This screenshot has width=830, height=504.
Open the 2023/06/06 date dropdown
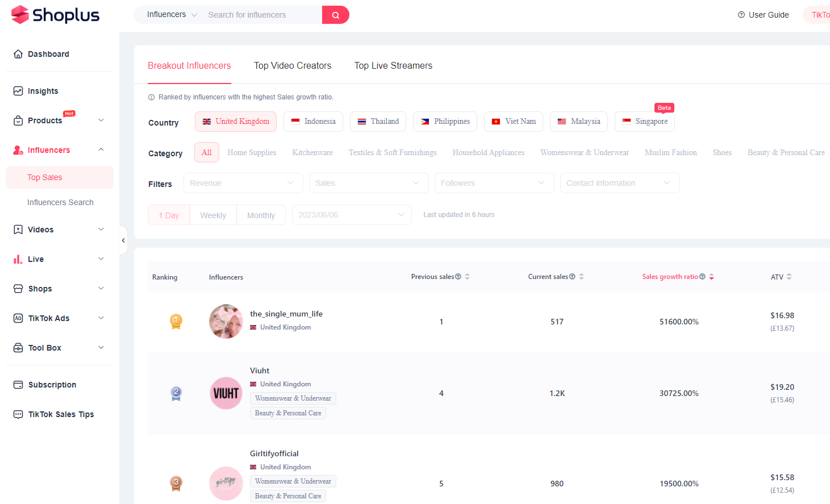(352, 215)
